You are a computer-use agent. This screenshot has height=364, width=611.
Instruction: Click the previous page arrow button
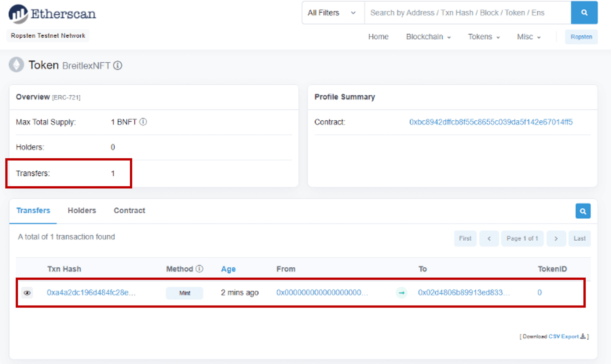(489, 238)
